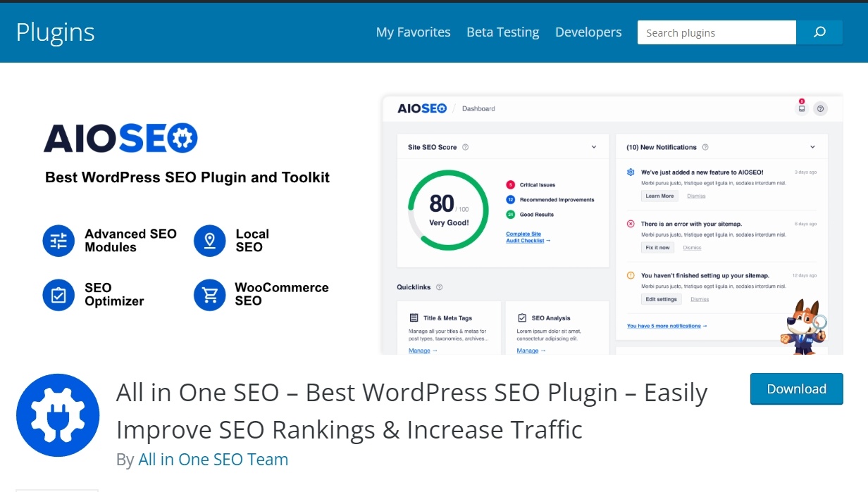The height and width of the screenshot is (492, 868).
Task: Click the Learn More button
Action: (x=659, y=196)
